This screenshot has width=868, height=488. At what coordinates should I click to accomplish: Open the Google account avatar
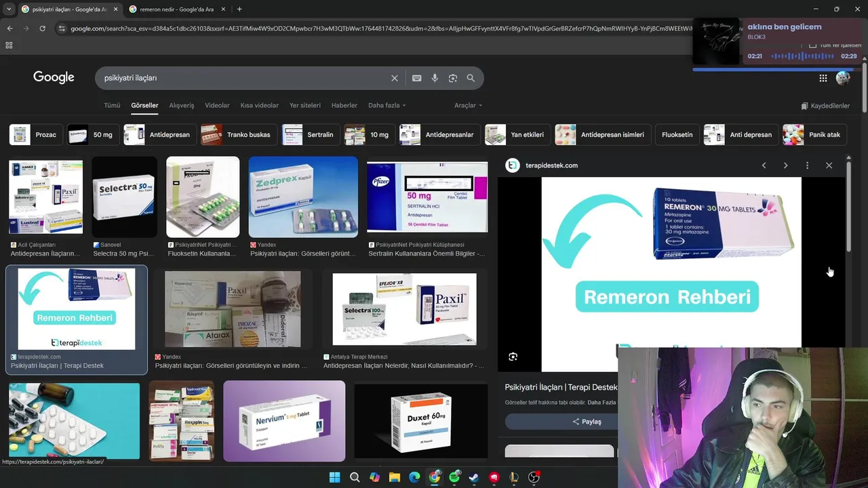[843, 78]
